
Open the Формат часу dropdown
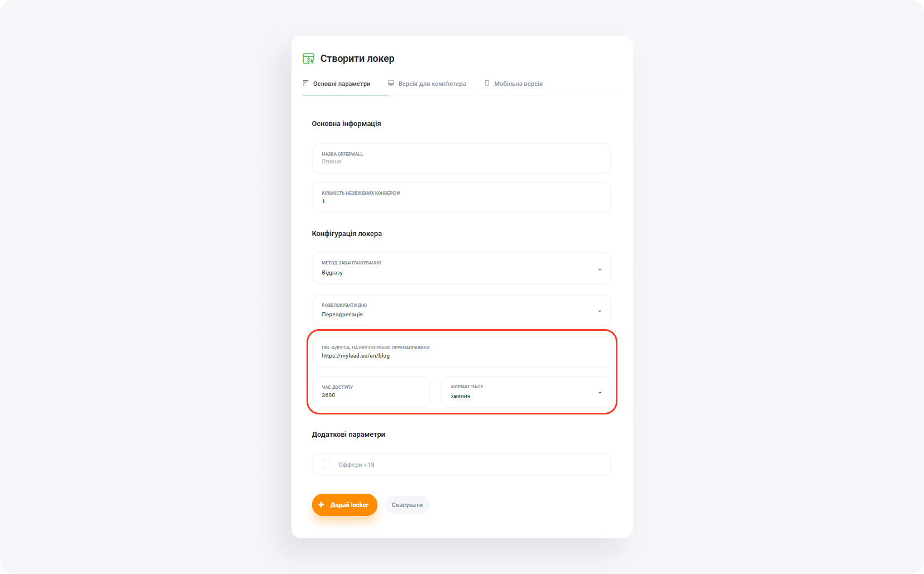(600, 392)
